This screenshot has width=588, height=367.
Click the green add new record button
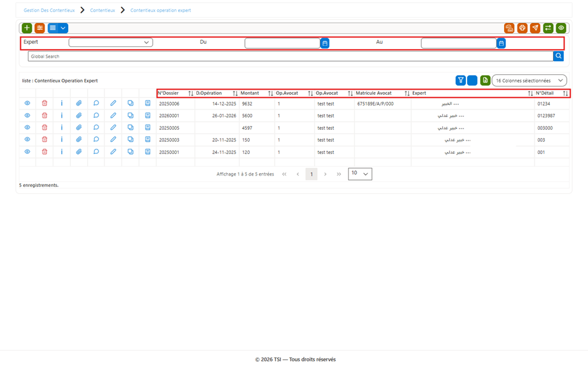click(x=27, y=28)
